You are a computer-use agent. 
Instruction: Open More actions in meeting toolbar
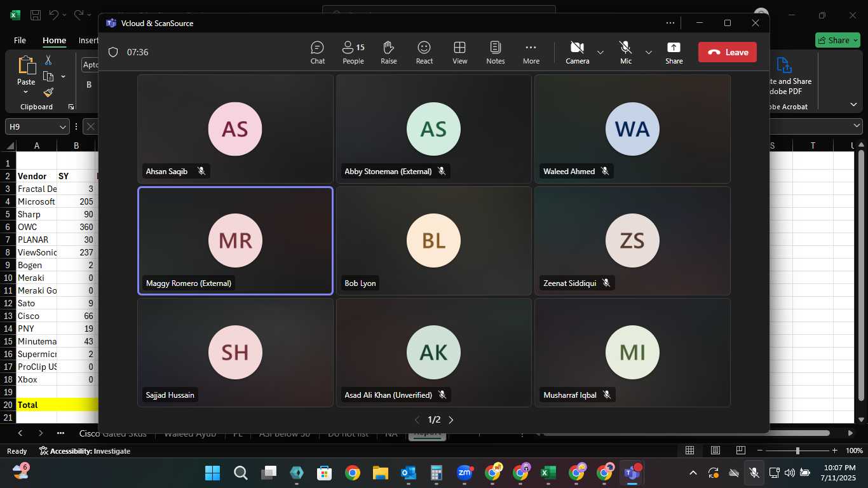(x=531, y=52)
